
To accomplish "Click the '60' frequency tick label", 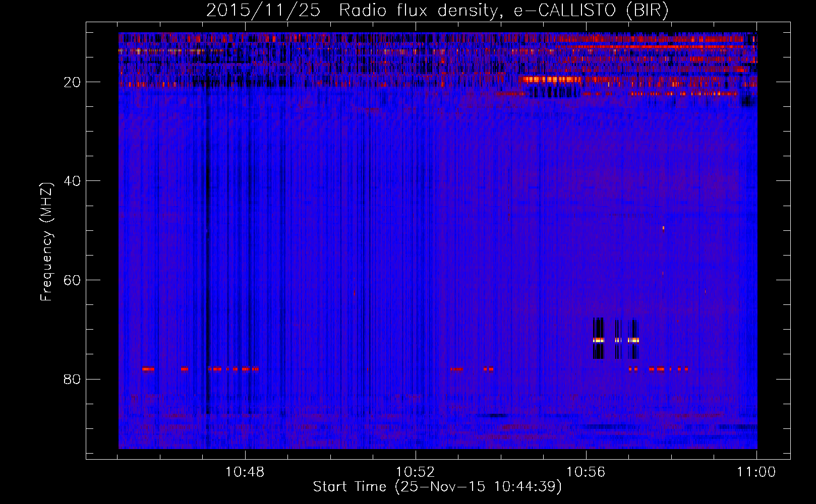I will [73, 280].
